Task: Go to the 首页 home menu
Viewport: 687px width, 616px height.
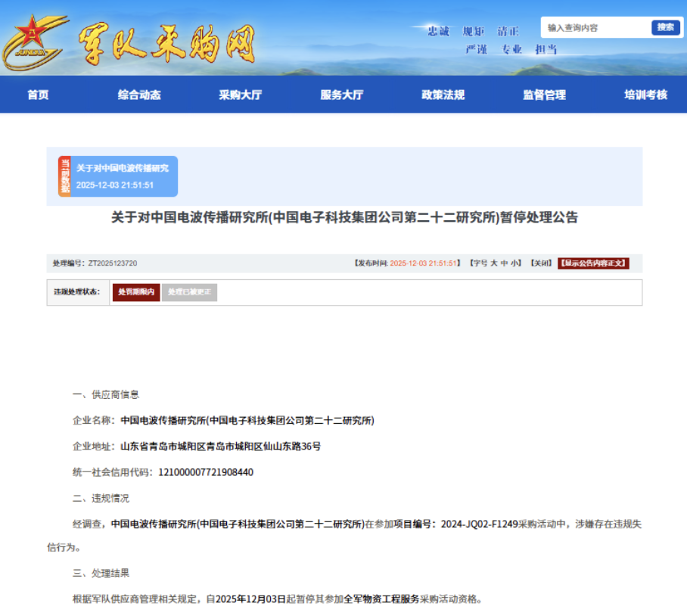Action: tap(38, 95)
